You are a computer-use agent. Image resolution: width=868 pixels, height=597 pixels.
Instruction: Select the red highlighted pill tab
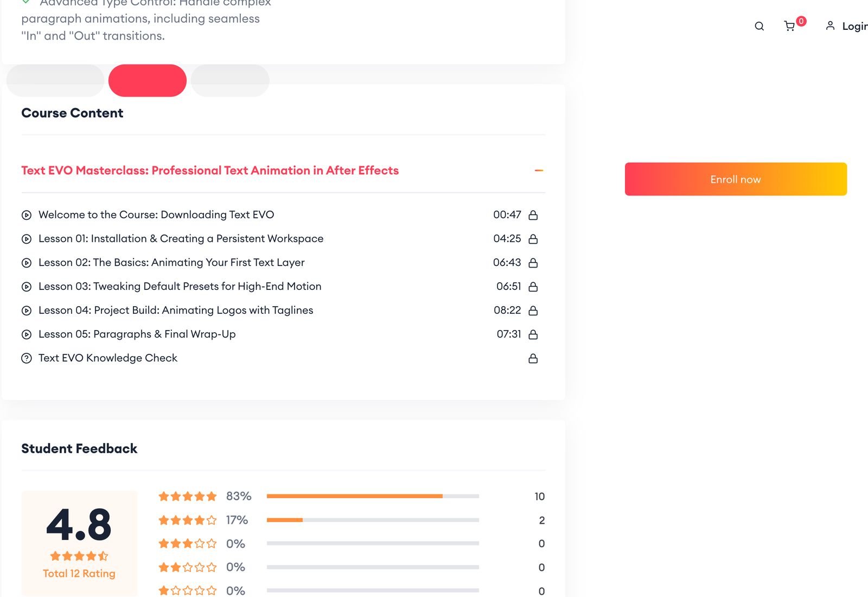coord(148,80)
